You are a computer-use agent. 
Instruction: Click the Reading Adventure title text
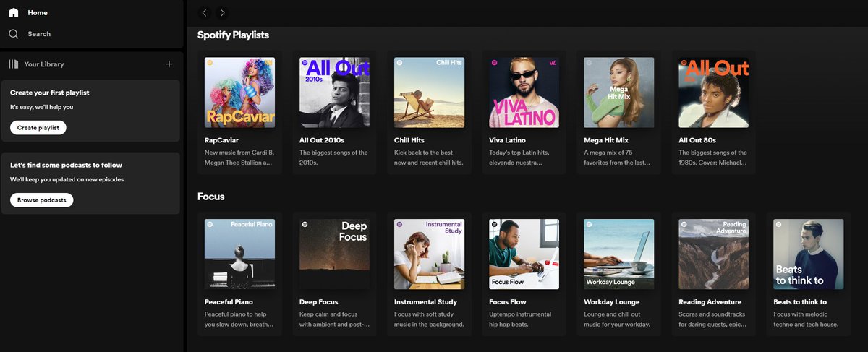coord(710,302)
